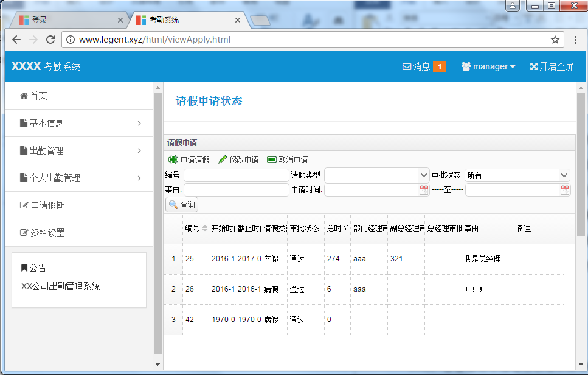Click 申请请假 add button
This screenshot has height=375, width=588.
pyautogui.click(x=189, y=159)
